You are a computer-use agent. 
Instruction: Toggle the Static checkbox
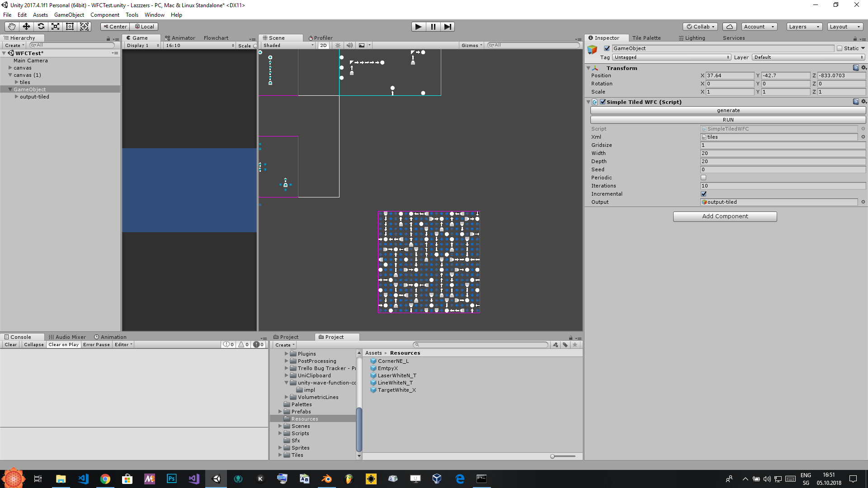840,48
